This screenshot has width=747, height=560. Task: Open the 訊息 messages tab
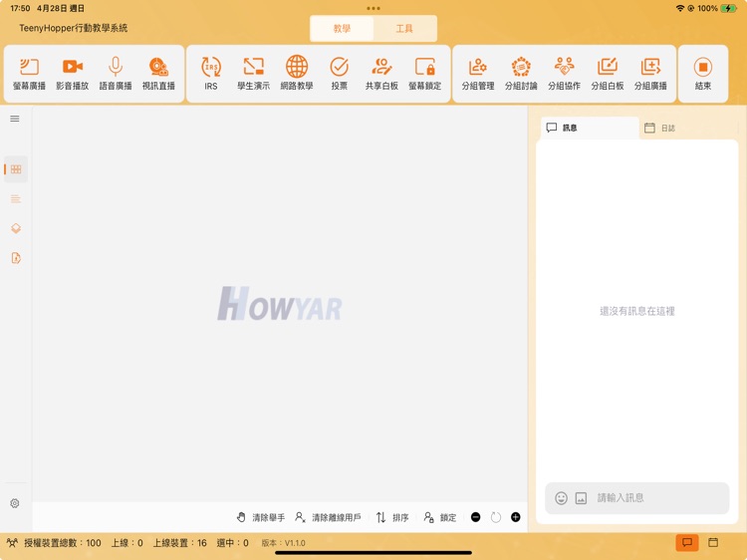[x=590, y=128]
